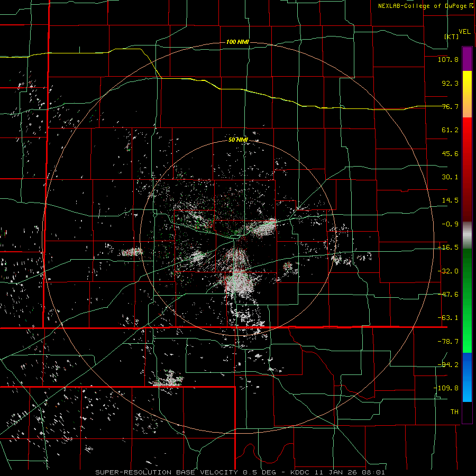Select the -109.8 legend value
Image resolution: width=476 pixels, height=476 pixels.
(x=446, y=388)
